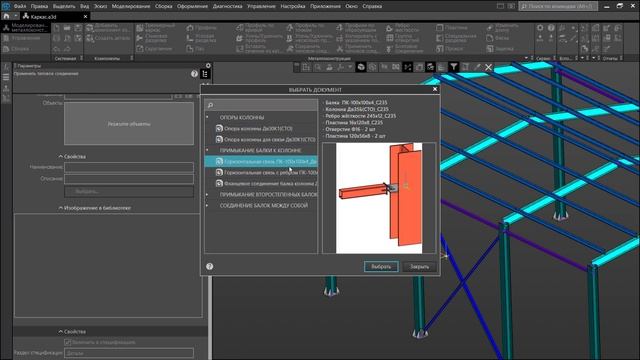Screen dimensions: 640x360
Task: Click the Укажите объекты selection box
Action: 129,124
